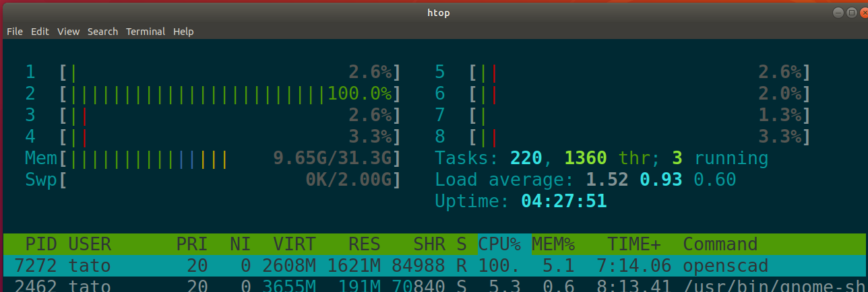Open the Edit menu
Image resolution: width=868 pixels, height=292 pixels.
(x=40, y=32)
